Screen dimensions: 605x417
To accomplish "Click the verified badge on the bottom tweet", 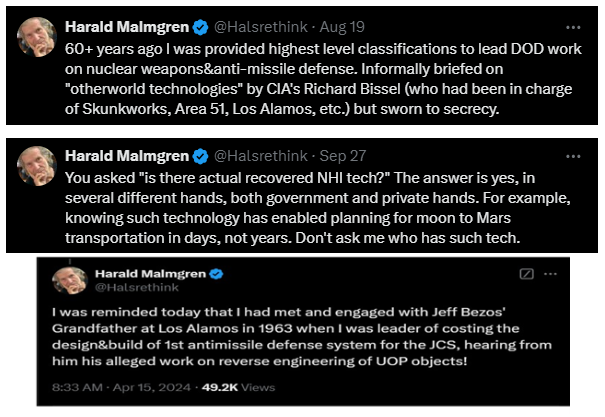I will (x=214, y=273).
